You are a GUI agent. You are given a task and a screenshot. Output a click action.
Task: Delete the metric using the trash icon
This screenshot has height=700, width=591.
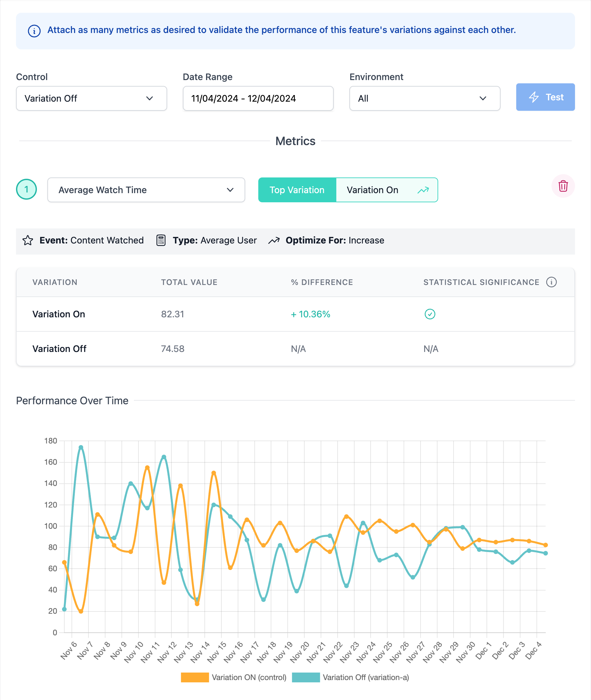coord(563,187)
